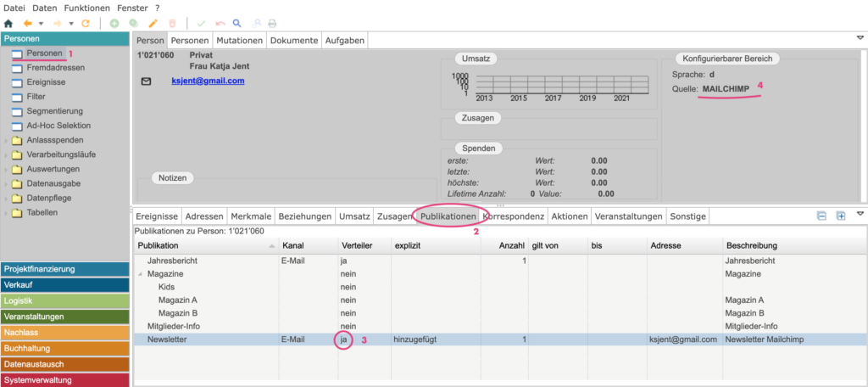Viewport: 868px width, 387px height.
Task: Click the orange refresh icon
Action: [x=85, y=23]
